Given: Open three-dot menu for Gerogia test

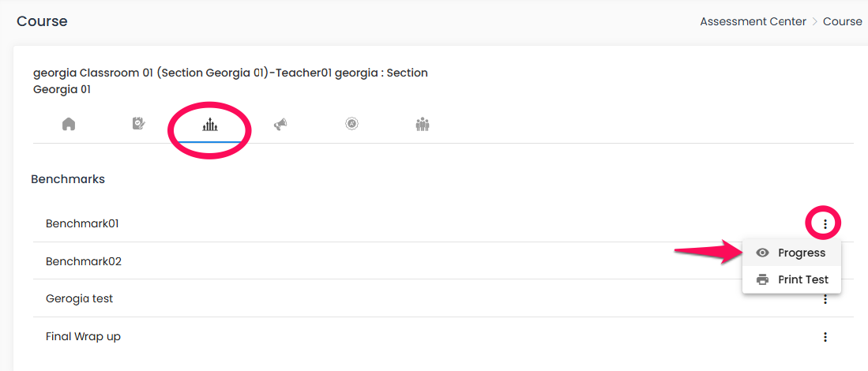Looking at the screenshot, I should (825, 299).
